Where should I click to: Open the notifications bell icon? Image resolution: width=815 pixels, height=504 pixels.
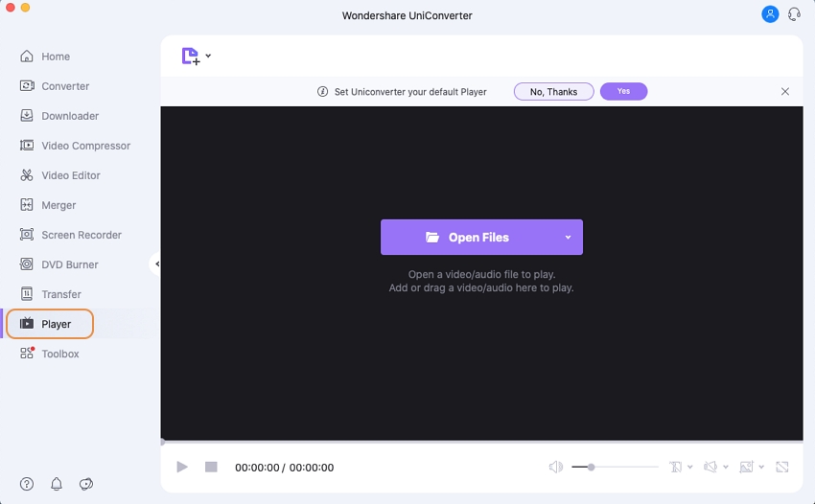coord(57,484)
